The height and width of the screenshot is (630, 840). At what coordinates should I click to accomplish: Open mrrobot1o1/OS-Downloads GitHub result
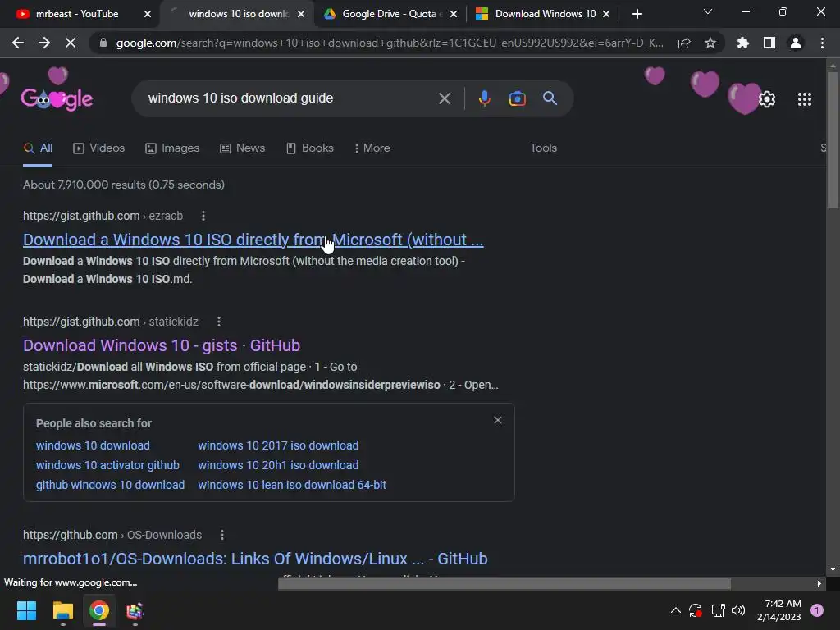(x=255, y=559)
